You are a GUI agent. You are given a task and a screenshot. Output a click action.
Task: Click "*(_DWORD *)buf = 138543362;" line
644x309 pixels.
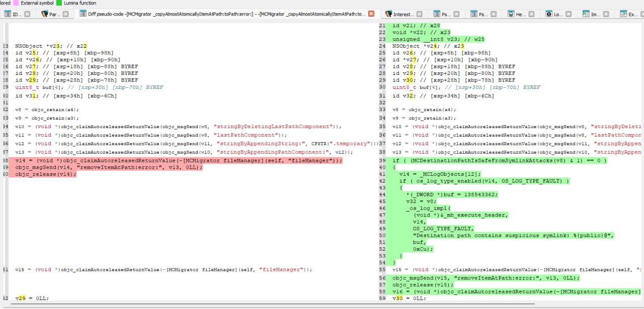click(452, 194)
